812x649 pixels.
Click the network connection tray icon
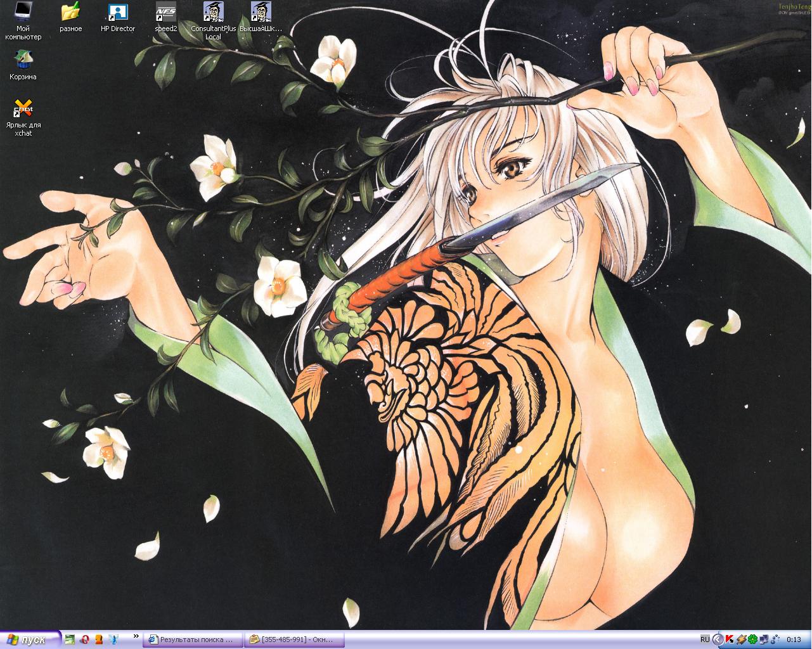coord(764,639)
